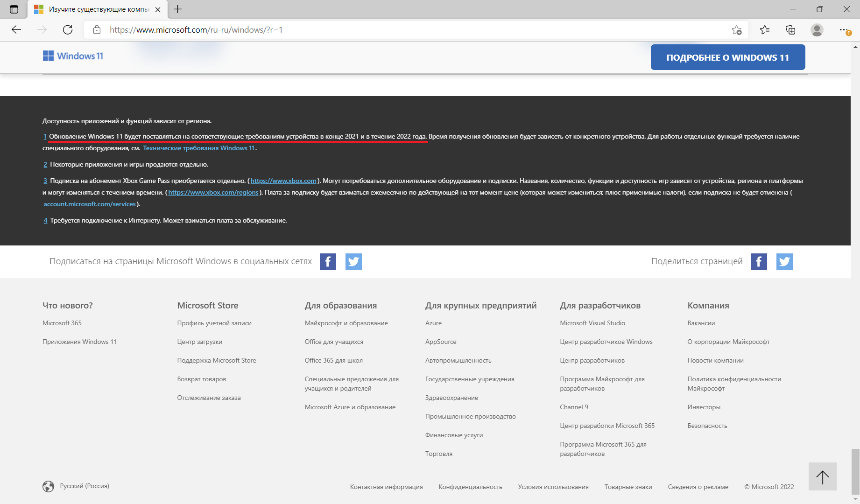The height and width of the screenshot is (504, 860).
Task: Open Финансовые услуги link
Action: pos(454,435)
